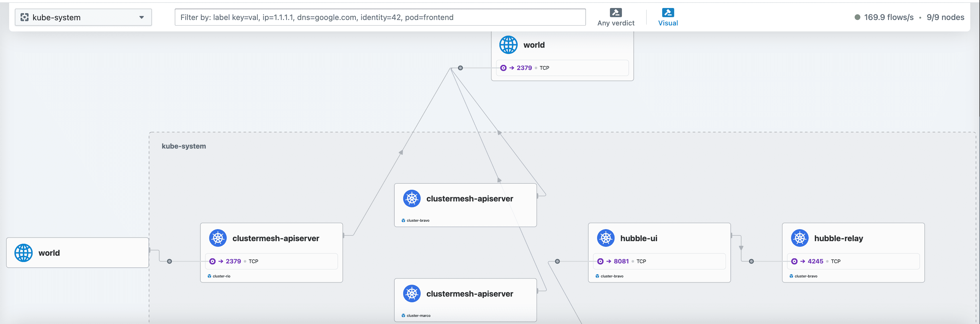Select the top world card title
The height and width of the screenshot is (324, 980).
coord(534,45)
